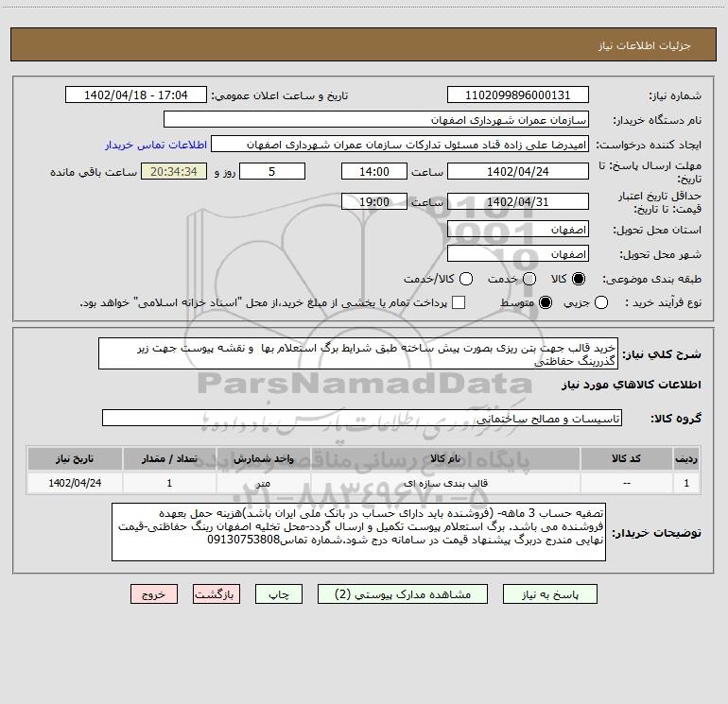Click the کد کالا column header
This screenshot has height=704, width=728.
click(x=626, y=458)
